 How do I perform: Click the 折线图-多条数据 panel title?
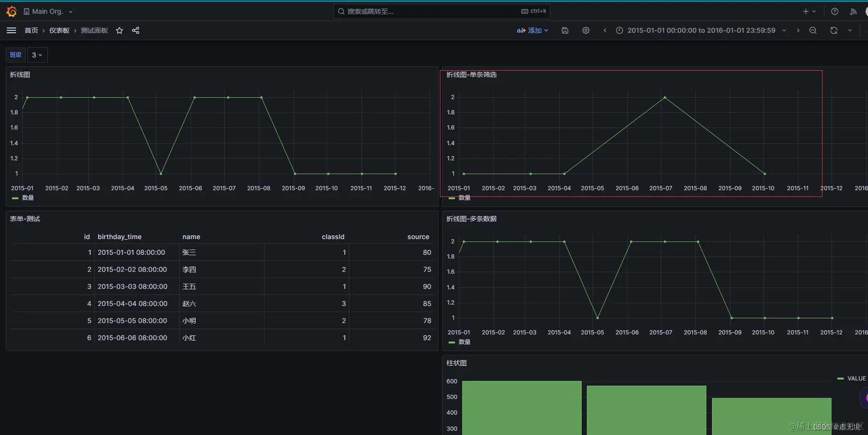472,219
